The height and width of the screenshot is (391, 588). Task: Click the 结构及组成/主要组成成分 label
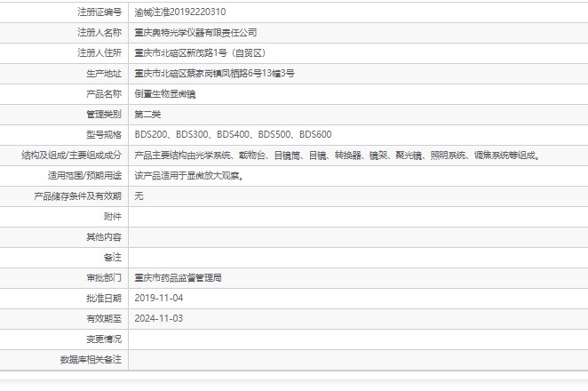pos(72,155)
